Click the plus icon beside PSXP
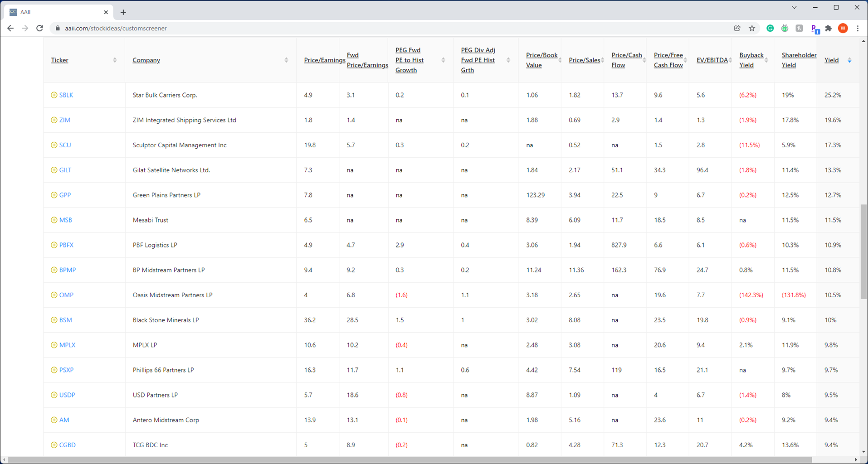 (54, 370)
